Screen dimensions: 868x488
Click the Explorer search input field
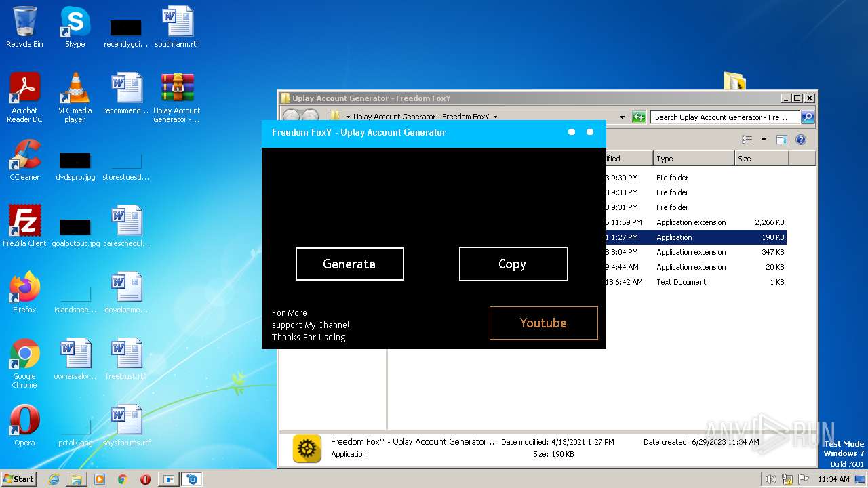726,117
